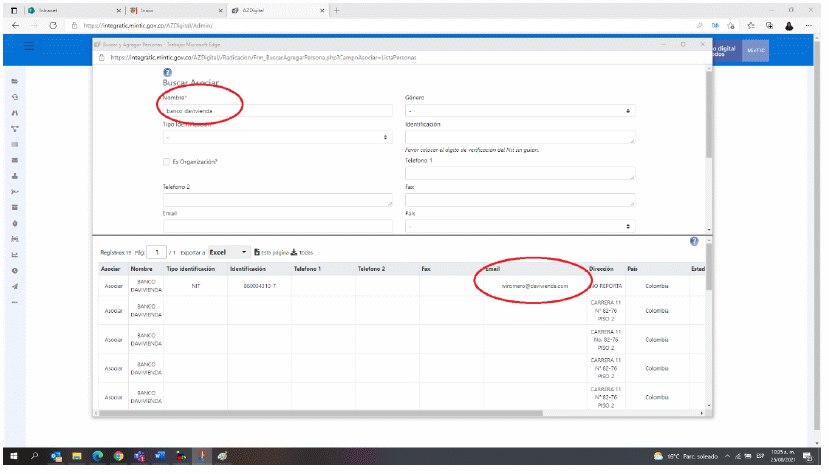Open notification center in taskbar

[x=807, y=456]
